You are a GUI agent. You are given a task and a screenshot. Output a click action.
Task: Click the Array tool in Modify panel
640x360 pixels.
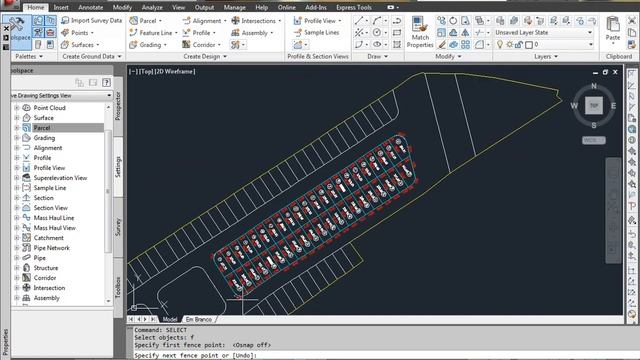coord(465,44)
